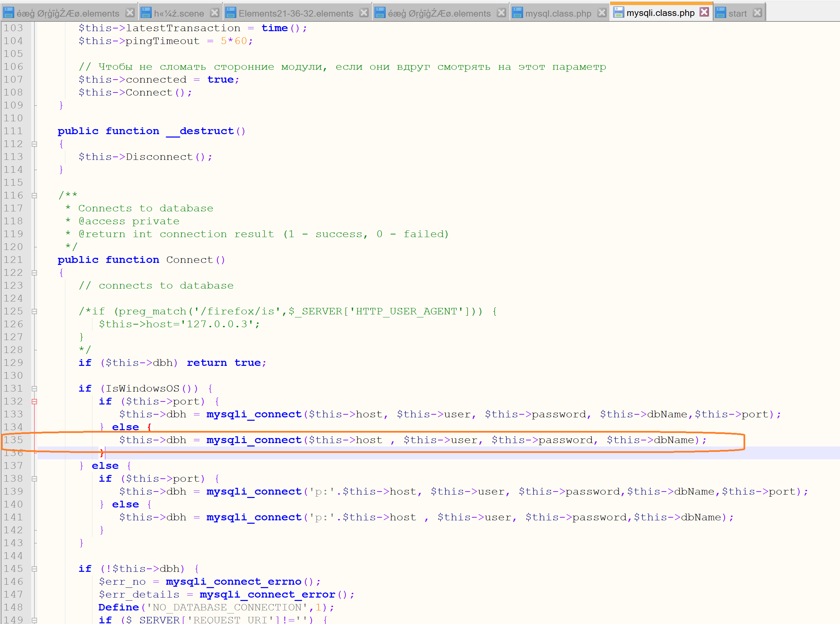840x624 pixels.
Task: Click save icon on start tab
Action: tap(720, 13)
